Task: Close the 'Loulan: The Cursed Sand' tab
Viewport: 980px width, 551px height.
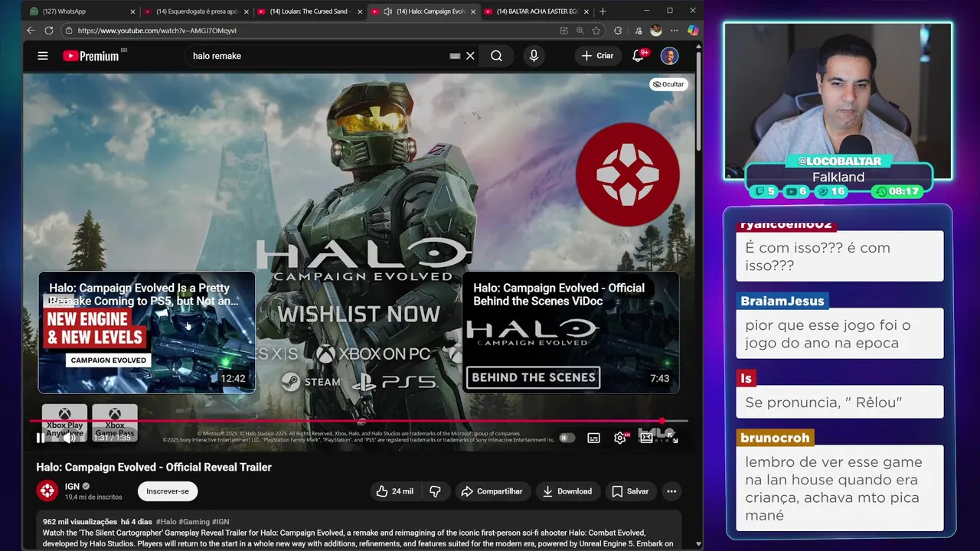Action: click(359, 11)
